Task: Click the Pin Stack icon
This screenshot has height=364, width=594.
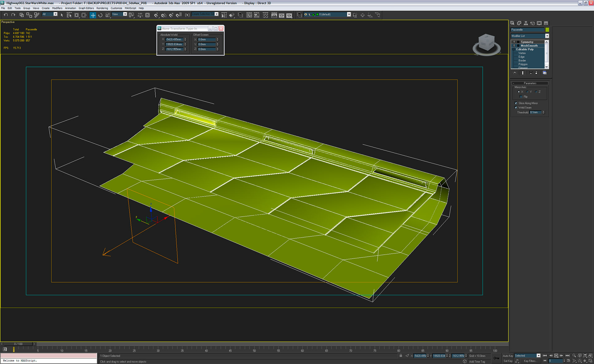Action: (514, 73)
